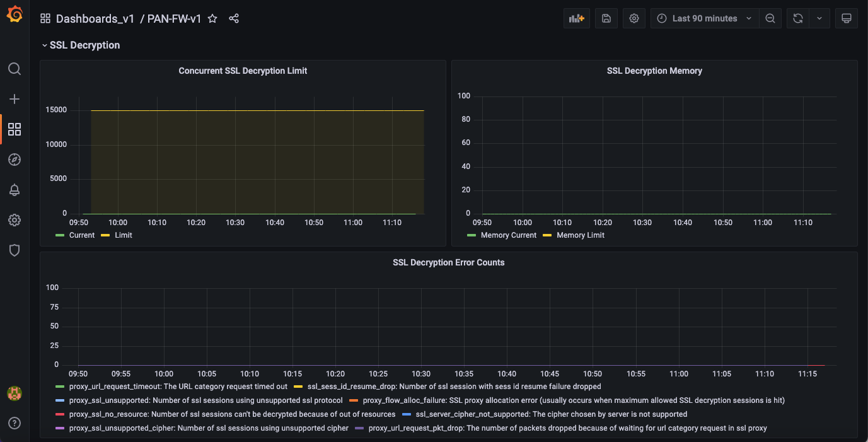This screenshot has width=868, height=442.
Task: Open the Configuration gear in sidebar
Action: coord(14,220)
